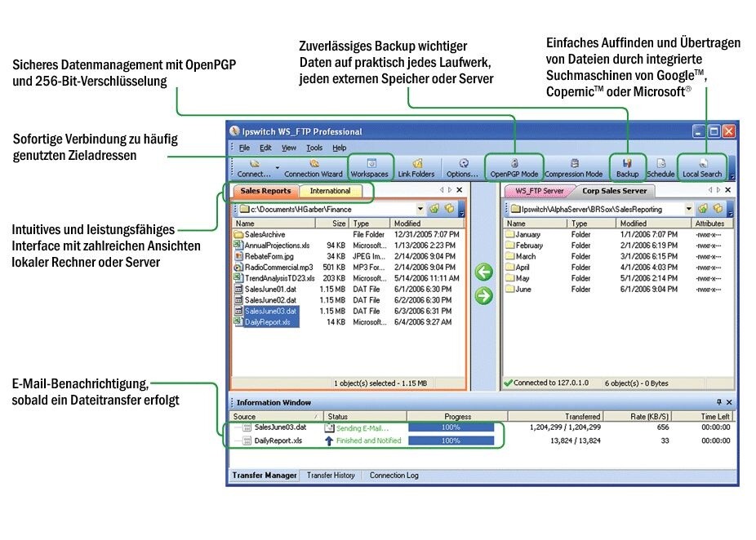This screenshot has width=756, height=540.
Task: Launch the Connection Wizard
Action: click(314, 168)
